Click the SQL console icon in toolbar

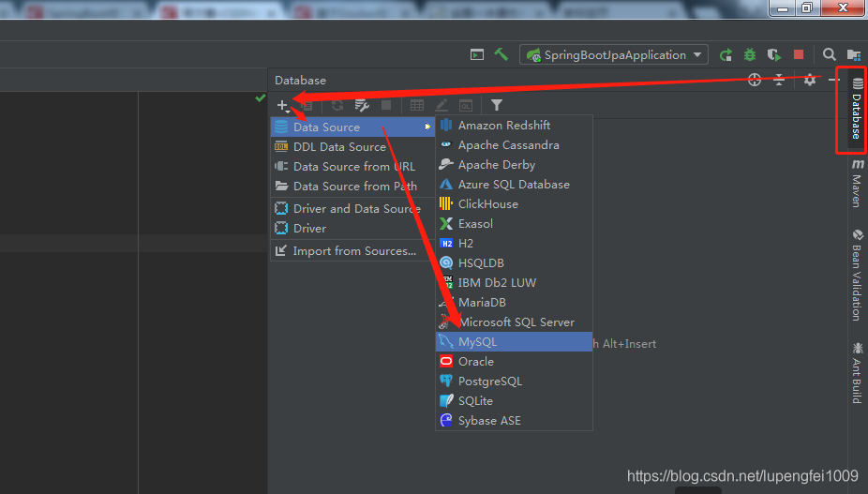[466, 105]
